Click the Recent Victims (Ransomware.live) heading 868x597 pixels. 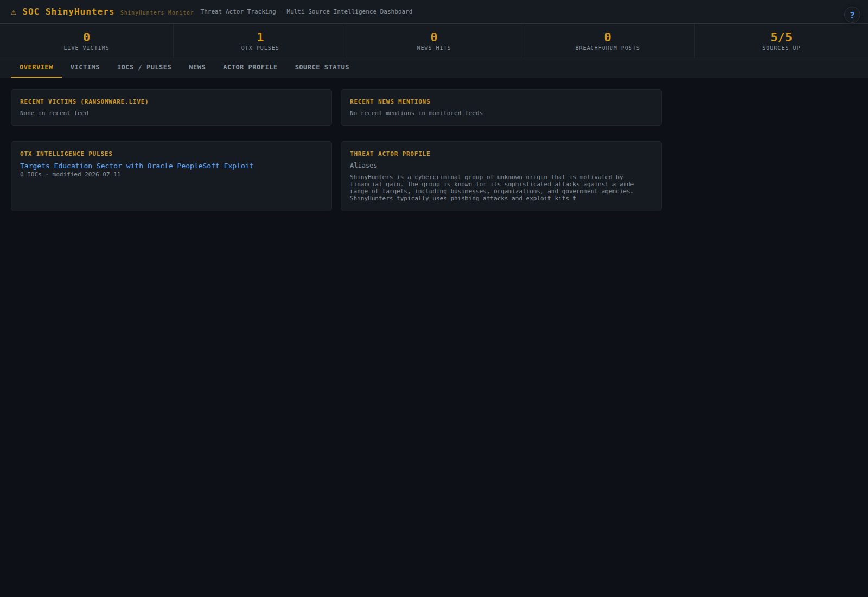click(x=84, y=101)
